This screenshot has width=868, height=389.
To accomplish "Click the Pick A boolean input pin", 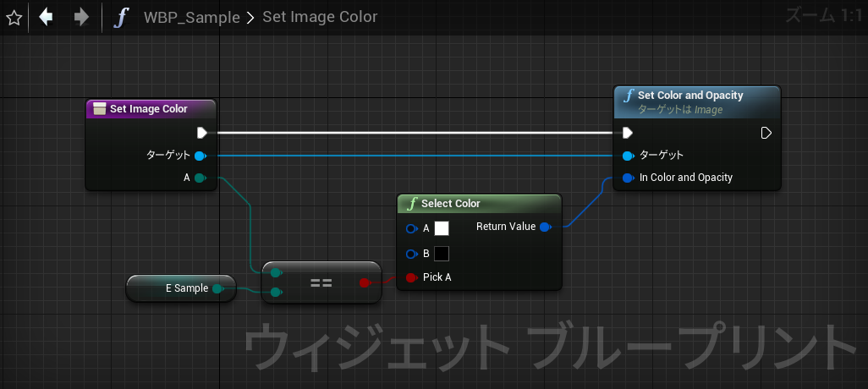I will coord(411,277).
